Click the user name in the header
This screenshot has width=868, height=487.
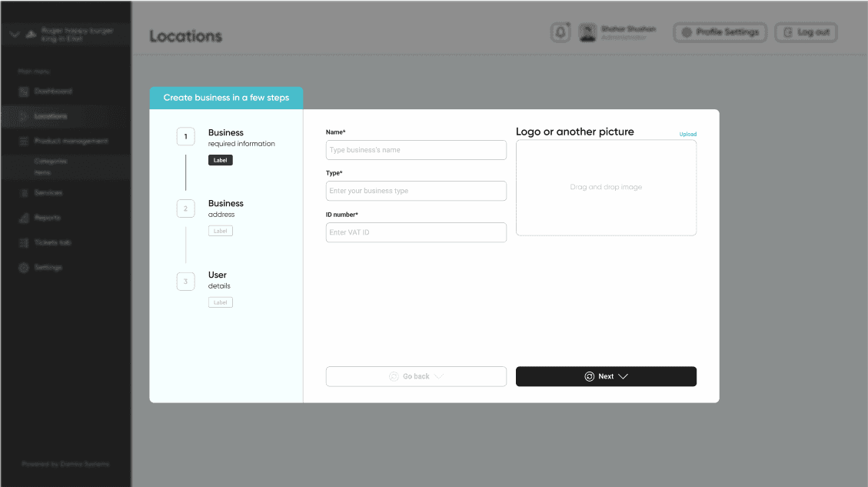coord(628,28)
